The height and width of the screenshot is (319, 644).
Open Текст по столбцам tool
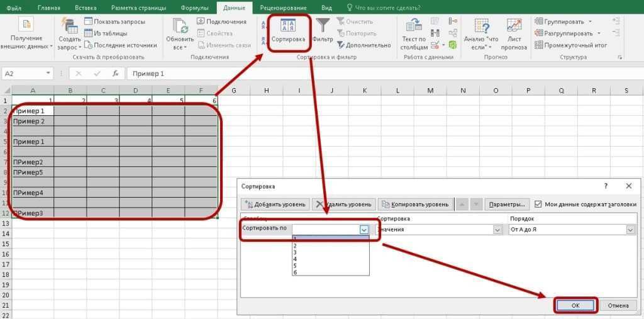pyautogui.click(x=414, y=26)
